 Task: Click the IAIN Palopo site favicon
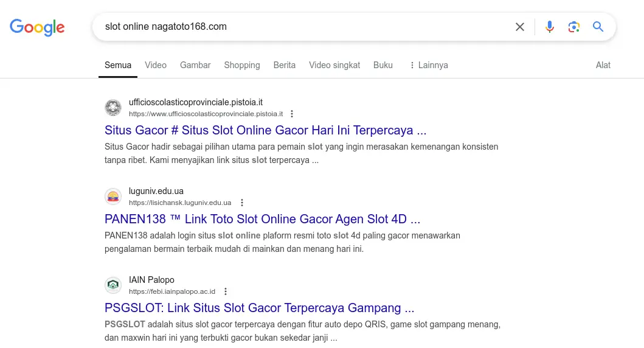coord(113,285)
